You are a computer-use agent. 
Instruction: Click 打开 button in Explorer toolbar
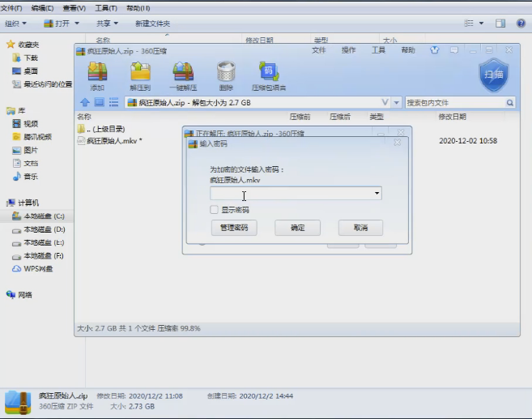pos(57,24)
